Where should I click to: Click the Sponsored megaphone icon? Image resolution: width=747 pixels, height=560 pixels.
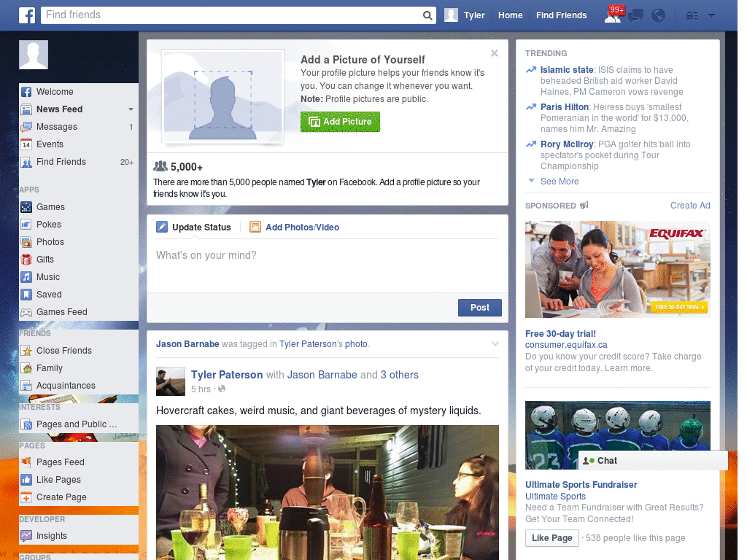point(584,205)
